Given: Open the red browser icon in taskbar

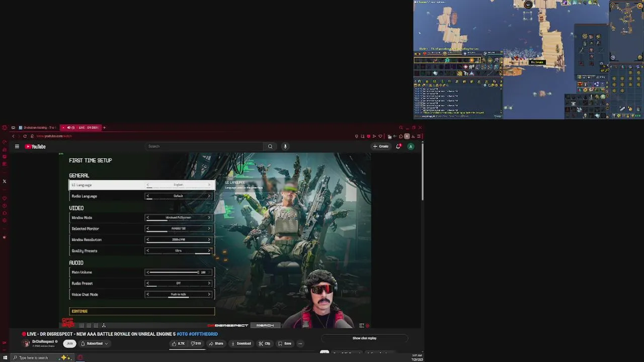Looking at the screenshot, I should 80,357.
